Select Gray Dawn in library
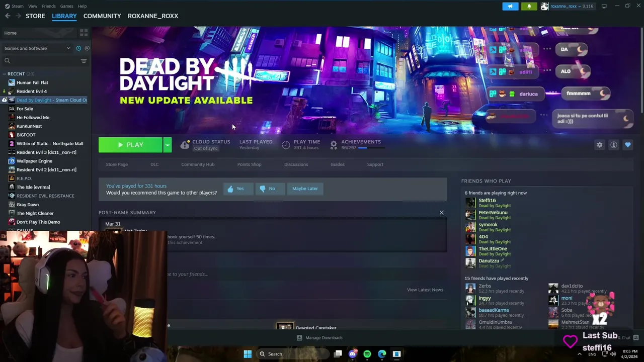This screenshot has height=362, width=644. click(27, 205)
